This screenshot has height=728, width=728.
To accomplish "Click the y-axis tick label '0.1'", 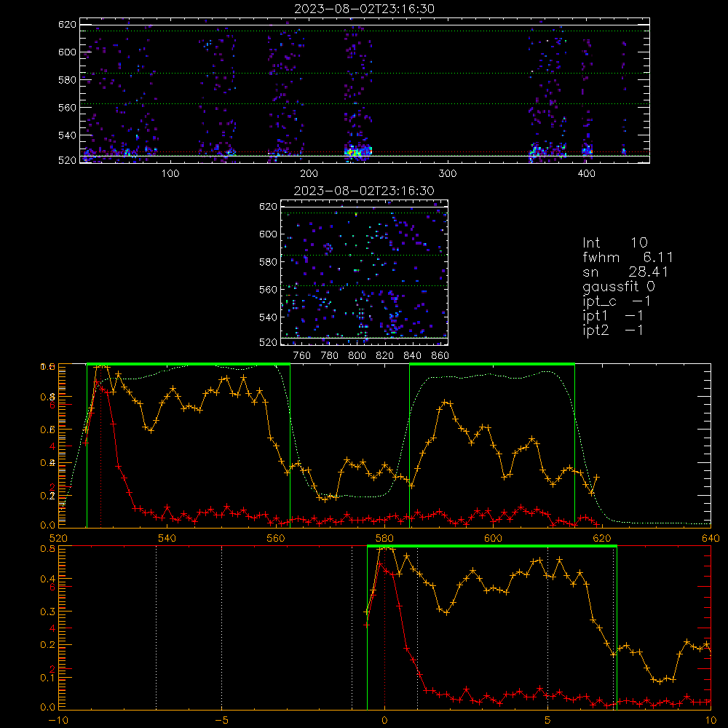I will coord(48,678).
